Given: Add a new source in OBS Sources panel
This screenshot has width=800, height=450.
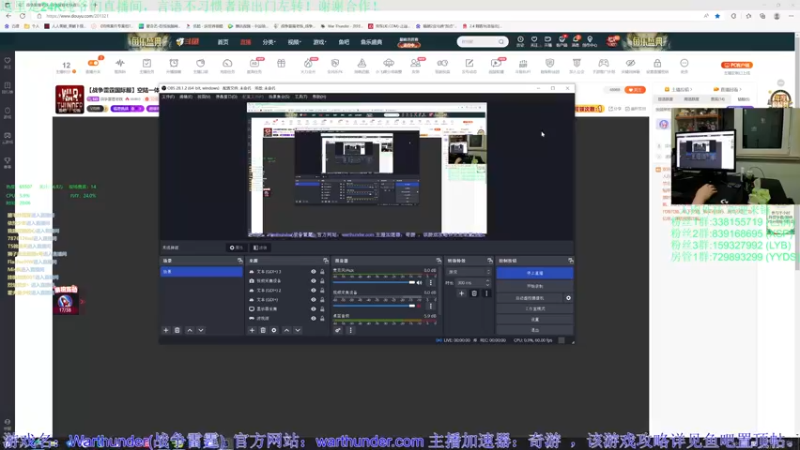Looking at the screenshot, I should (x=252, y=330).
